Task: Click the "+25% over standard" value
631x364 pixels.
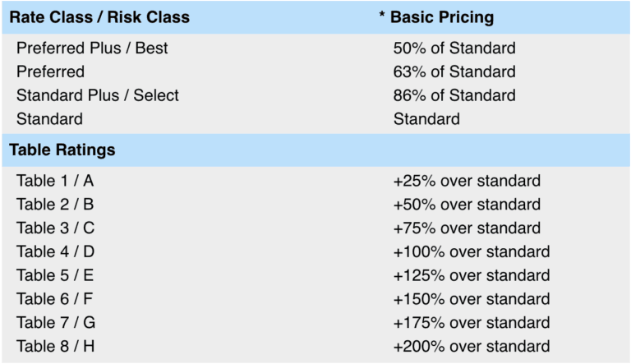Action: pyautogui.click(x=467, y=181)
